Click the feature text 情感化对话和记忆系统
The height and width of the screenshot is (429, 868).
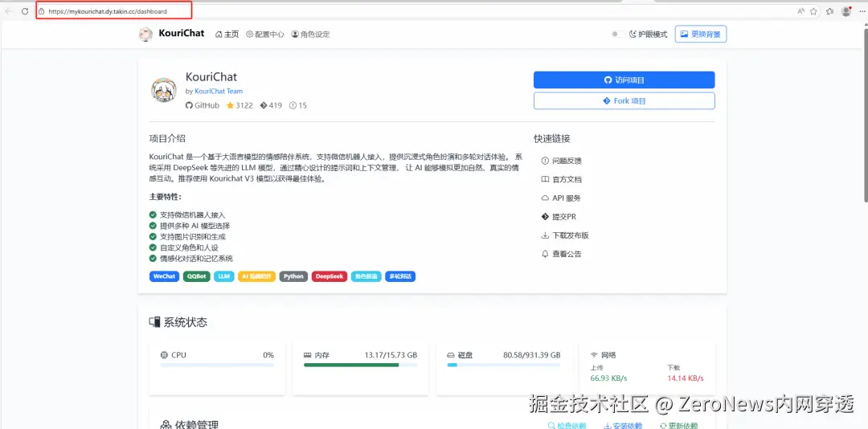pyautogui.click(x=197, y=259)
